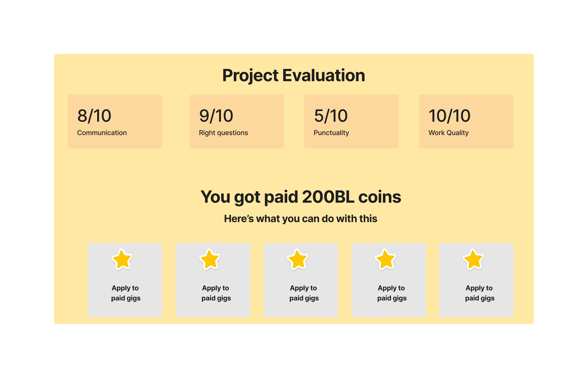Click the Project Evaluation heading
The width and height of the screenshot is (588, 378).
pos(294,76)
